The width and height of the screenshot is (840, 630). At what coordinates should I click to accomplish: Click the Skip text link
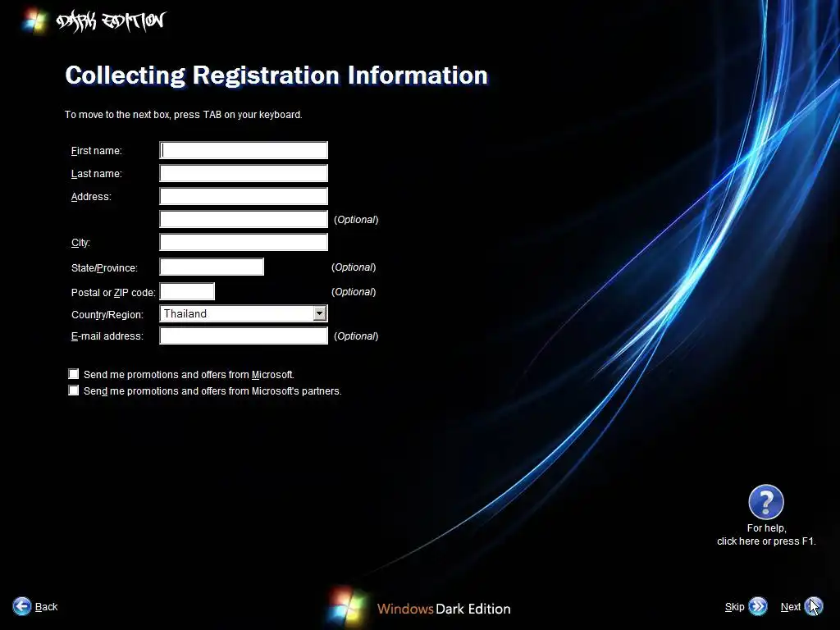pos(734,606)
